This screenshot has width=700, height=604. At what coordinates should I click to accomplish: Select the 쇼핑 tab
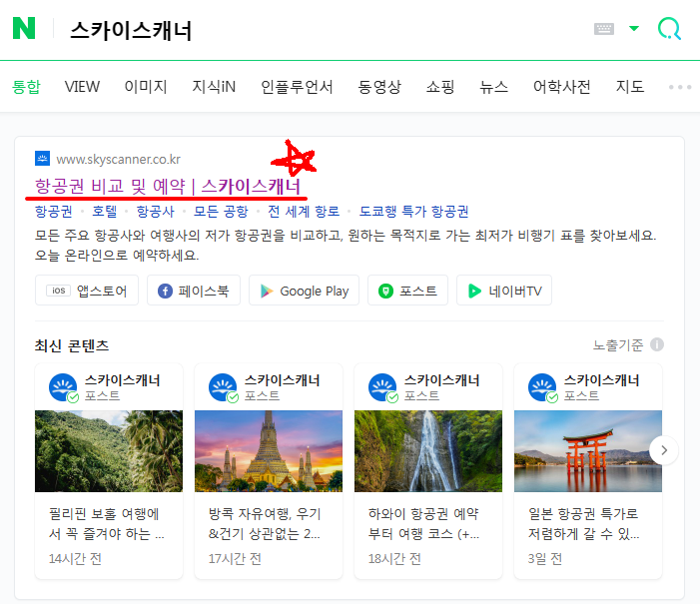440,87
